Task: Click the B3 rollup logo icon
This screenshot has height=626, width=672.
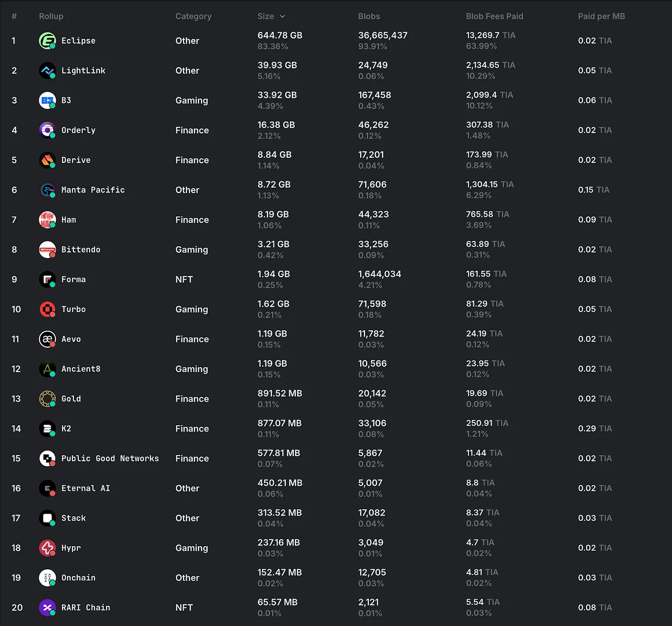Action: point(47,100)
